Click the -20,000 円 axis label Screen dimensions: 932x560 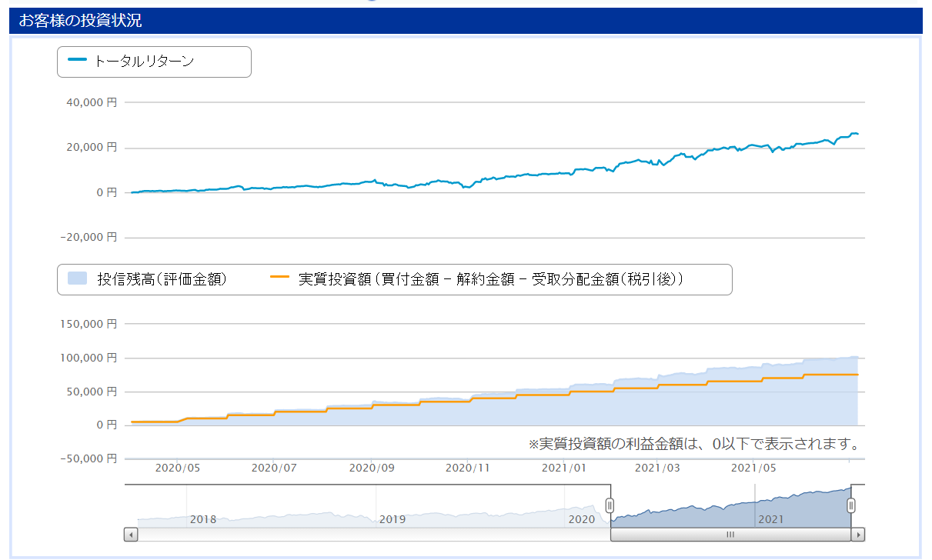[88, 238]
